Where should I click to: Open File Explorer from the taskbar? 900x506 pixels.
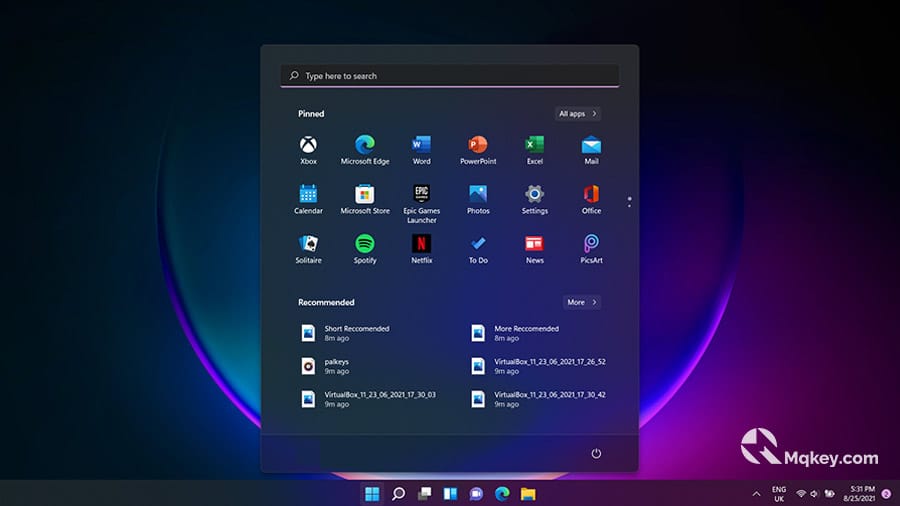tap(528, 493)
